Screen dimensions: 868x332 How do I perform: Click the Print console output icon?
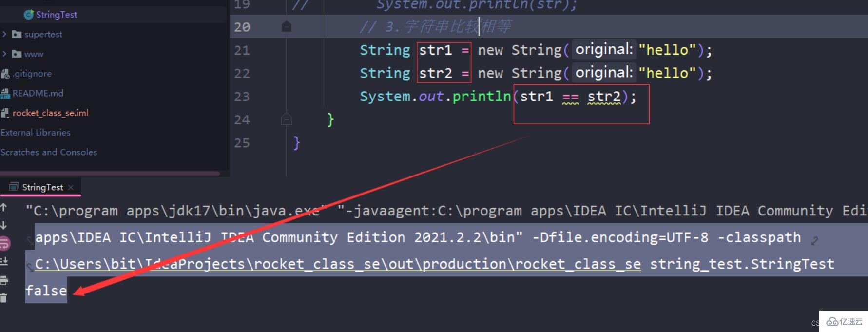[x=4, y=280]
